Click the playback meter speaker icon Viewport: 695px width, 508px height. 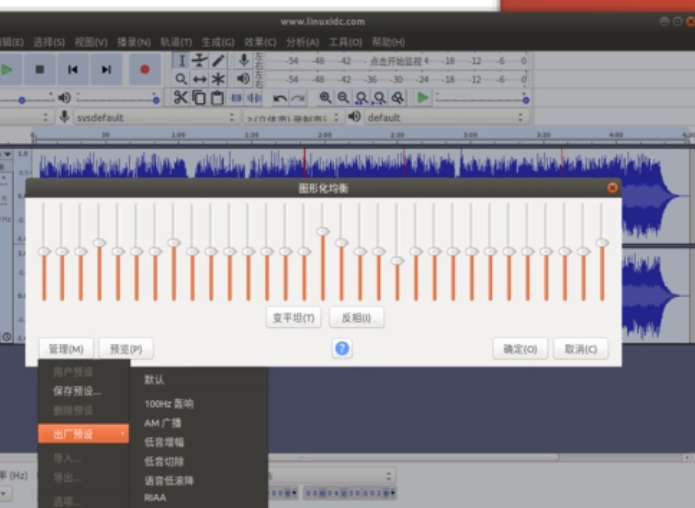click(x=243, y=79)
